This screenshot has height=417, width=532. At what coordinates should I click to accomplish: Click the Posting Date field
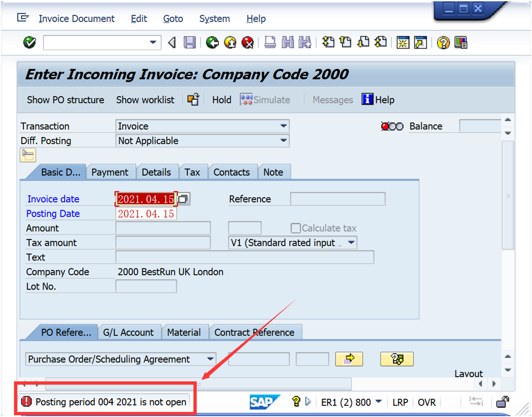(146, 213)
